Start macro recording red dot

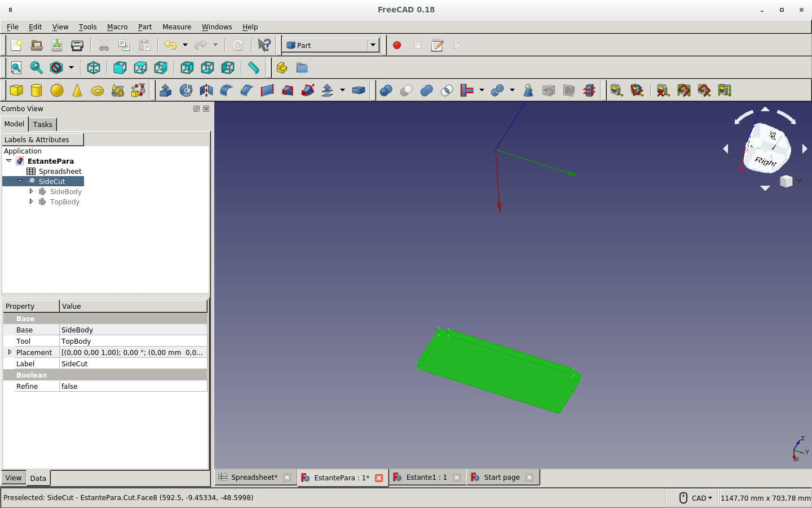click(x=397, y=45)
